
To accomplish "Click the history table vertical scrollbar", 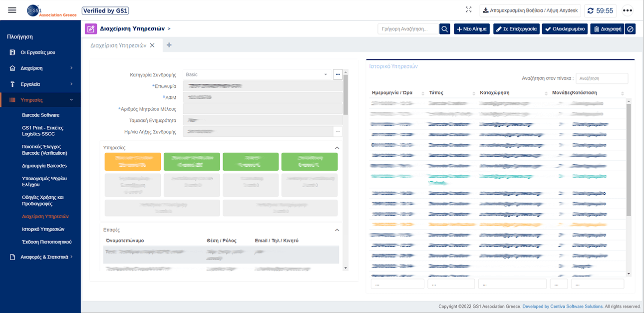I will (x=628, y=160).
